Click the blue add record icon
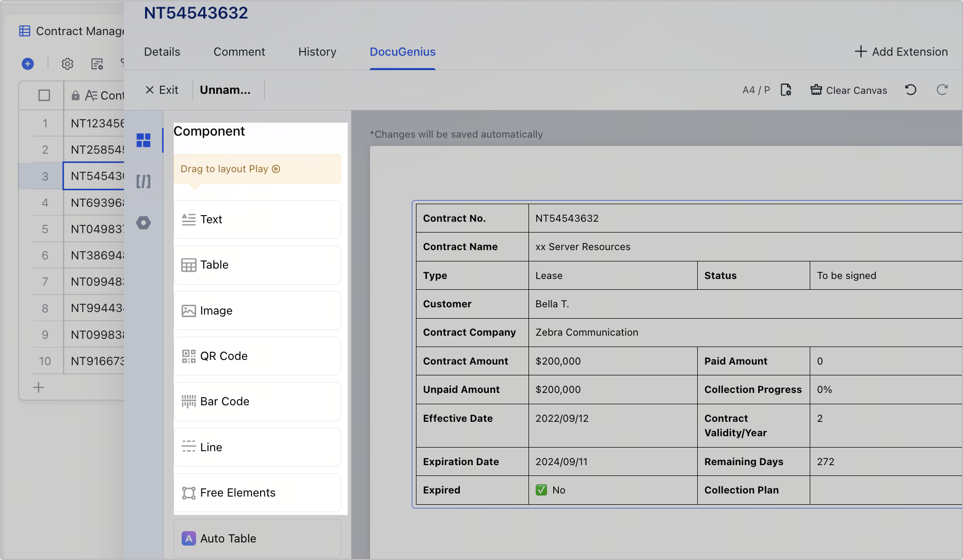The width and height of the screenshot is (963, 560). pyautogui.click(x=28, y=63)
